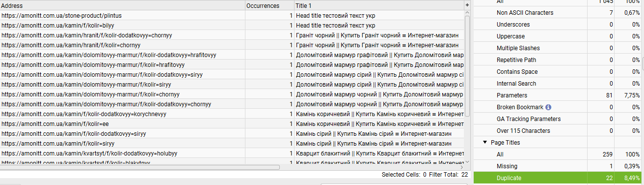Open the Parameters URL filter

[559, 95]
